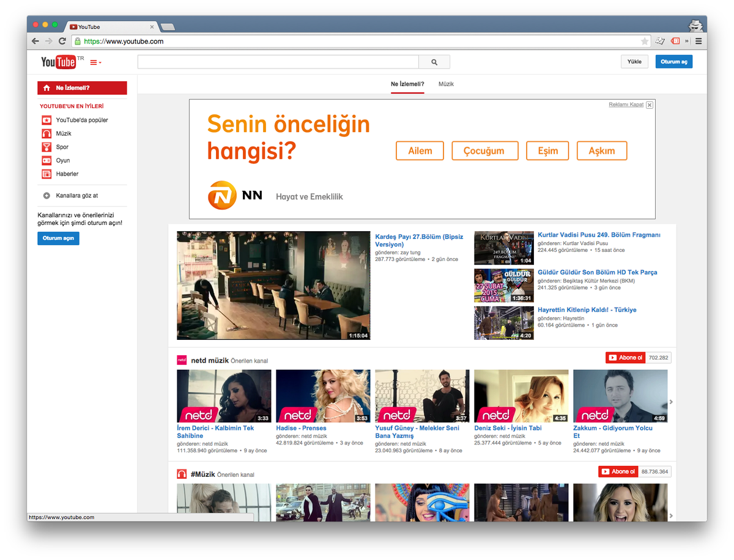This screenshot has height=560, width=734.
Task: Click the Spor sidebar icon
Action: coord(46,147)
